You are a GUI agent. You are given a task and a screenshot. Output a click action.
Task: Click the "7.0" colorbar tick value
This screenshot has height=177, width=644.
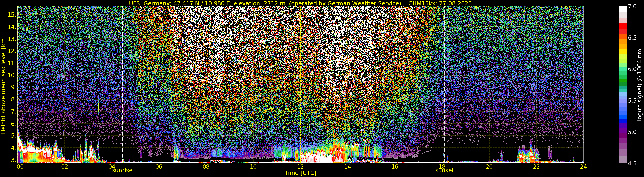tap(632, 6)
